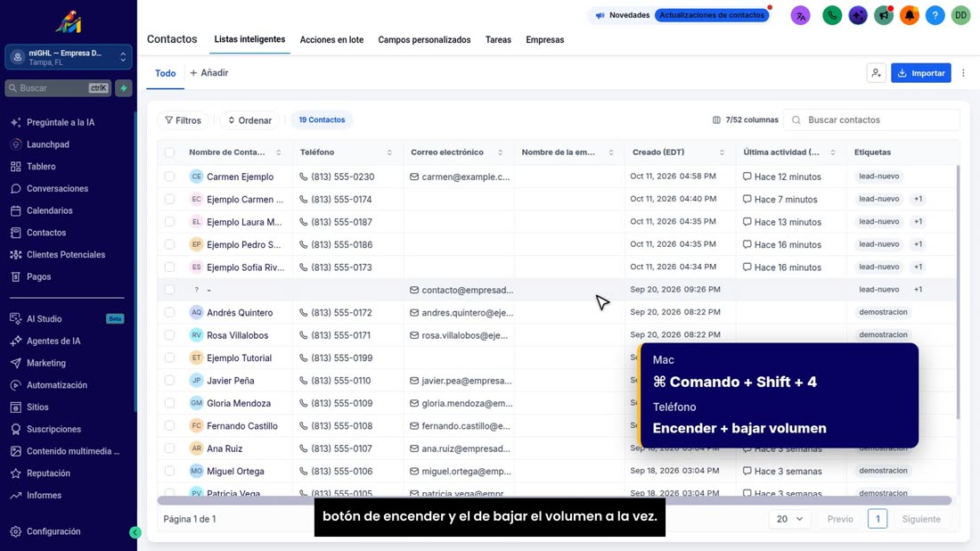This screenshot has height=551, width=980.
Task: Click the add contact person icon
Action: coord(877,73)
